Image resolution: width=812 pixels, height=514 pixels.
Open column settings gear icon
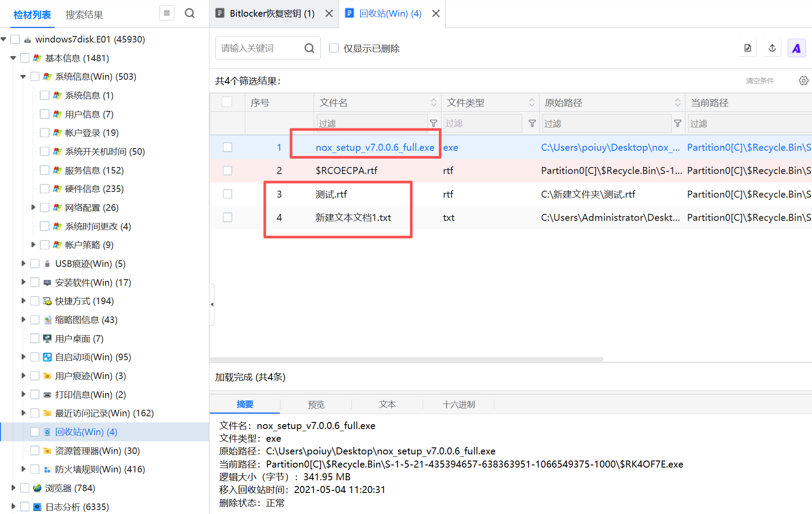803,81
